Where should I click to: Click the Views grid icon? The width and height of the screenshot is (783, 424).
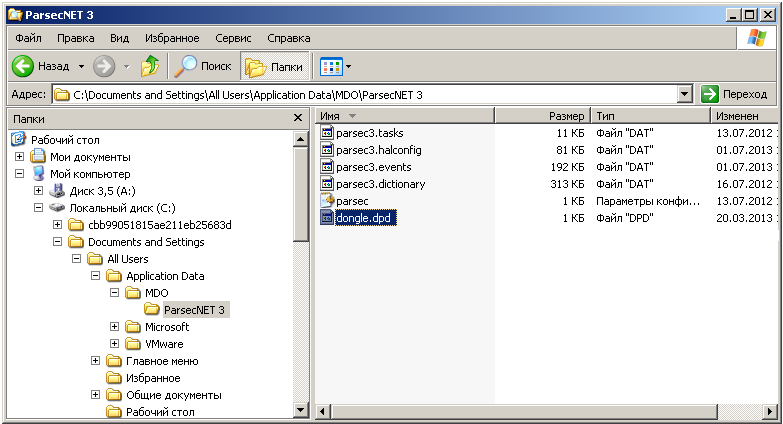tap(331, 66)
